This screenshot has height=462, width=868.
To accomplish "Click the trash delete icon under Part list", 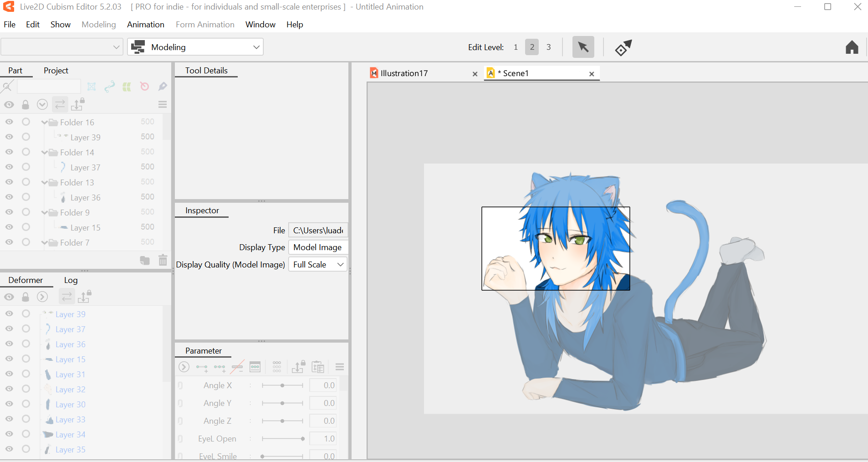I will tap(163, 260).
